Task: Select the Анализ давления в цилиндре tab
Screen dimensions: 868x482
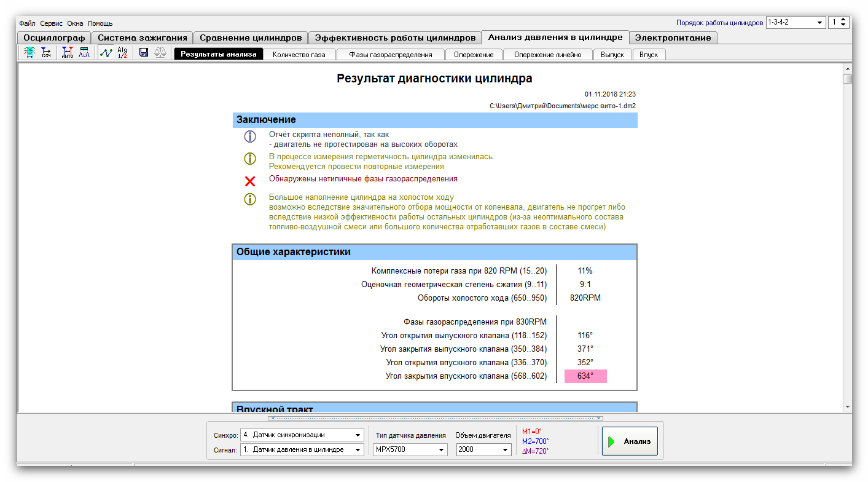Action: pos(555,37)
